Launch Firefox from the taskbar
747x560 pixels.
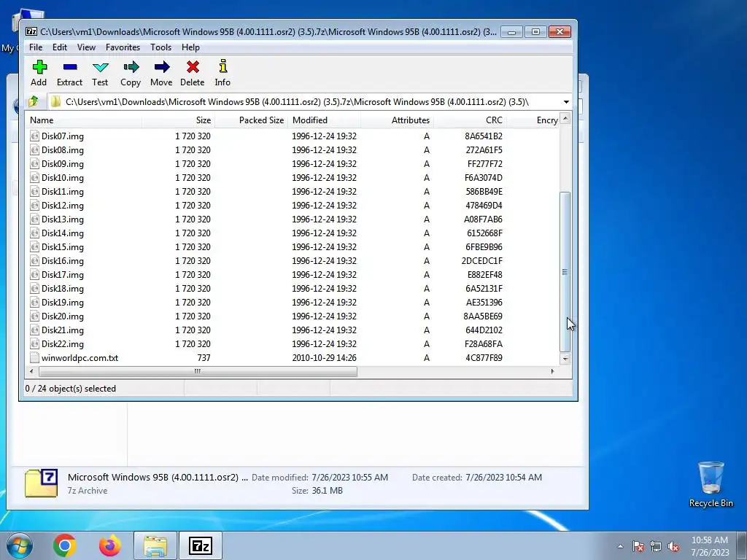click(x=110, y=545)
